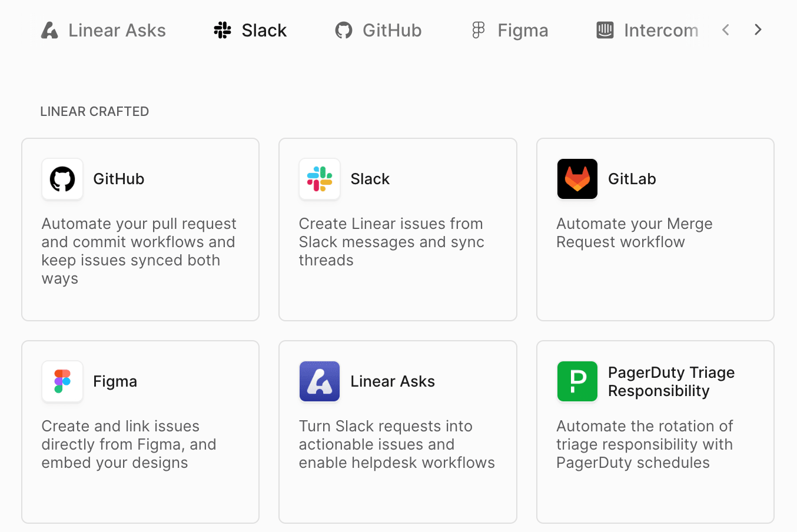Click 'Automate the rotation of triage' description
Viewport: 797px width, 532px height.
click(x=645, y=444)
